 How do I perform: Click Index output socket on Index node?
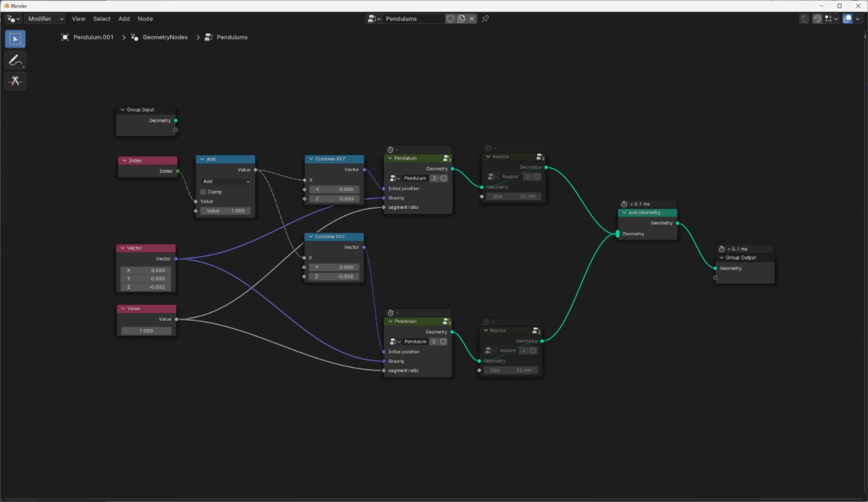click(178, 171)
